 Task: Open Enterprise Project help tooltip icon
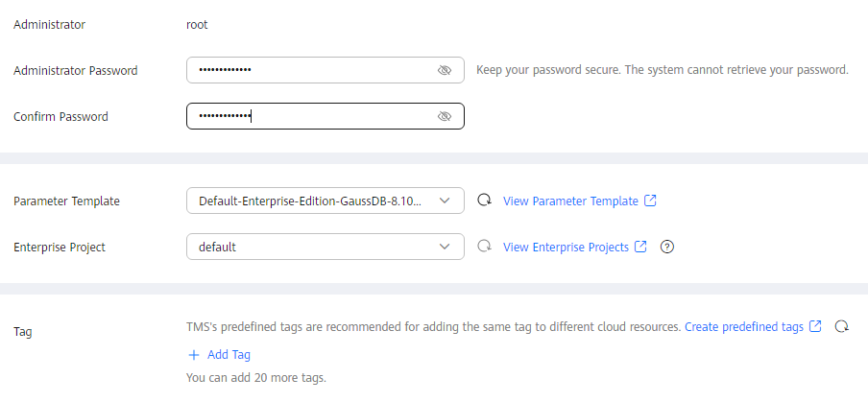click(667, 247)
